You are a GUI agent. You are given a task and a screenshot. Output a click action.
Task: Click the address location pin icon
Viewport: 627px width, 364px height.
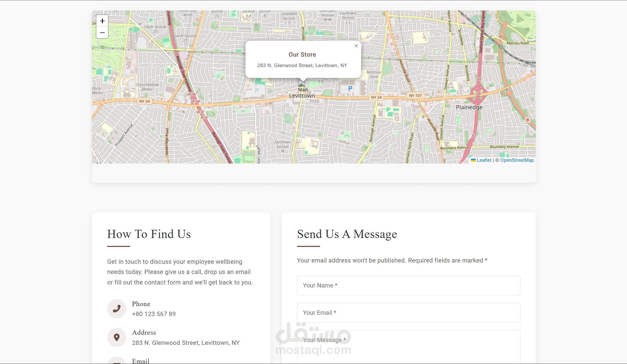(x=117, y=337)
